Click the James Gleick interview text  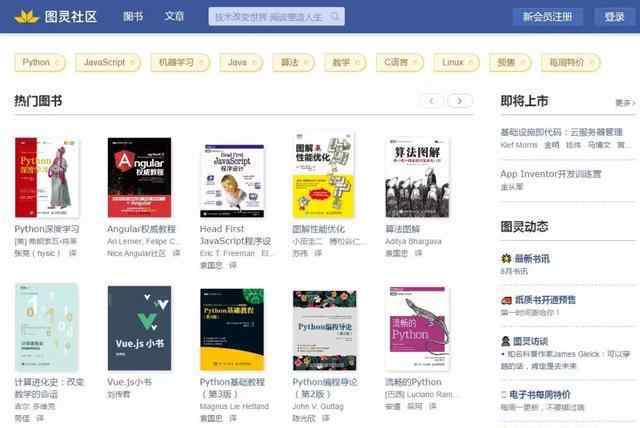(565, 360)
